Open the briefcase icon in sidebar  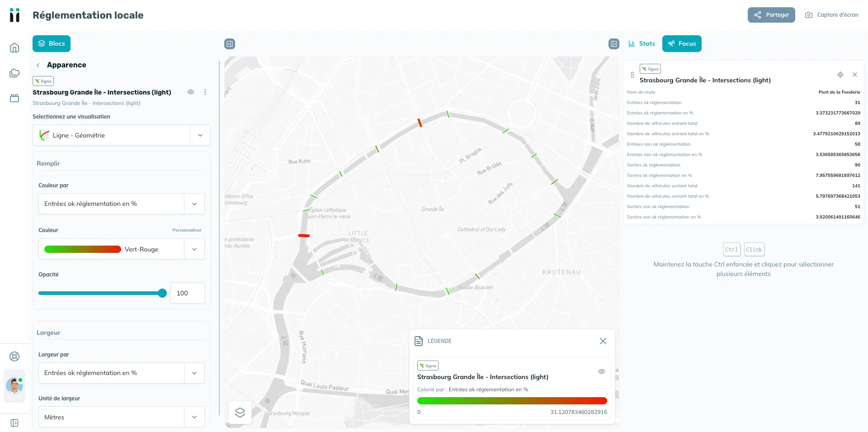[14, 98]
